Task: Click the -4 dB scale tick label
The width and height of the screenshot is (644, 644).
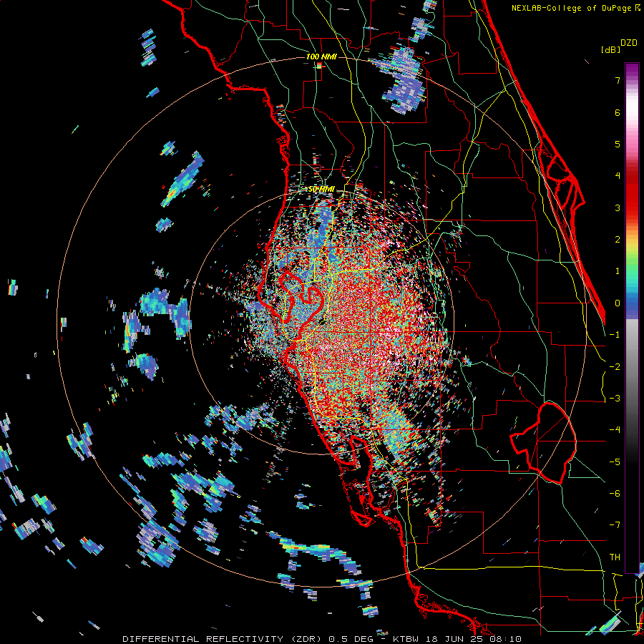Action: pyautogui.click(x=615, y=430)
